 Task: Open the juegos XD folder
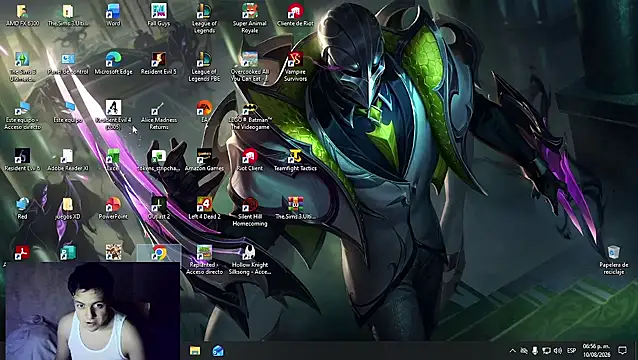coord(68,208)
